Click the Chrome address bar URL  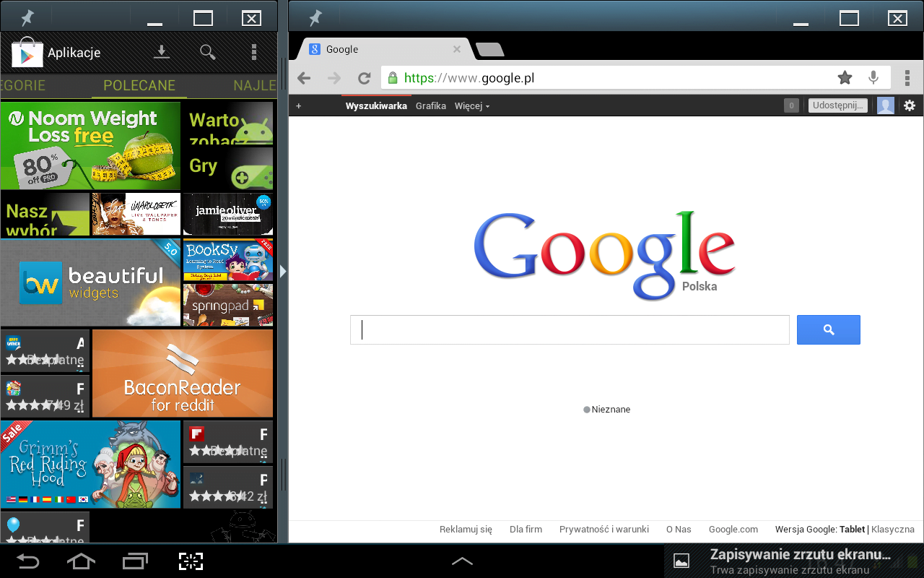tap(469, 78)
